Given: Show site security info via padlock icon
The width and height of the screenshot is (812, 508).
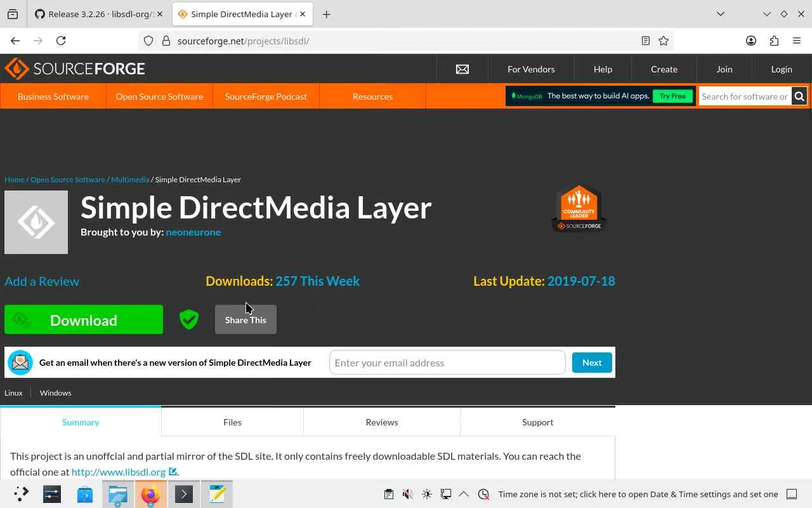Looking at the screenshot, I should point(166,41).
